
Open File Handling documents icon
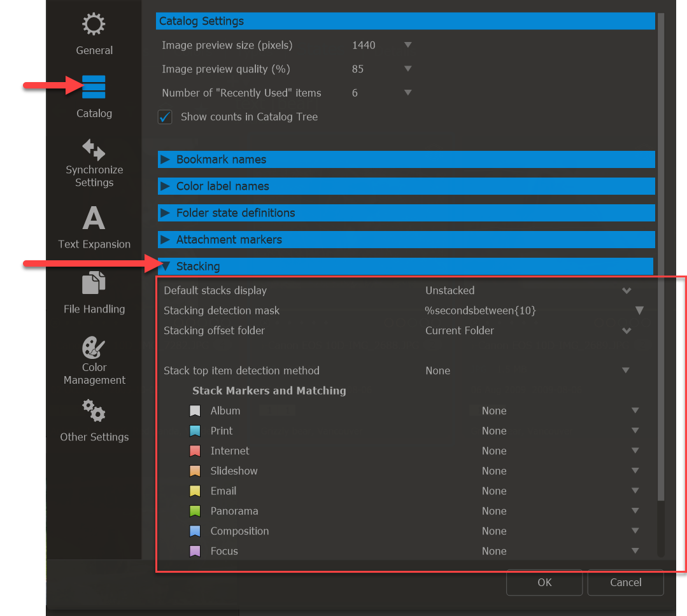tap(94, 283)
